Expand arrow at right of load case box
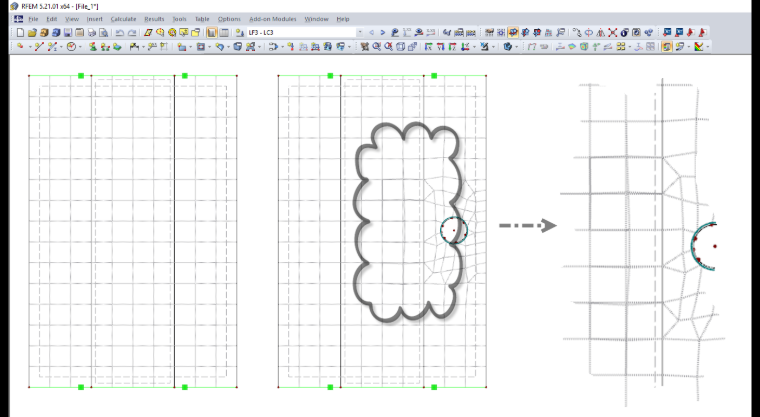The width and height of the screenshot is (760, 417). tap(360, 32)
